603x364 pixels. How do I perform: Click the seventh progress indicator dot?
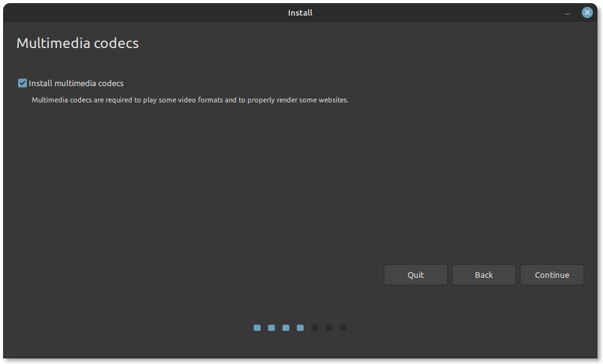(x=343, y=327)
